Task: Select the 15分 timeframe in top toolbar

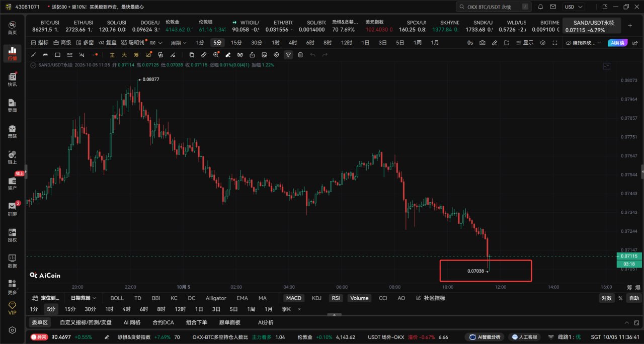Action: click(x=236, y=43)
